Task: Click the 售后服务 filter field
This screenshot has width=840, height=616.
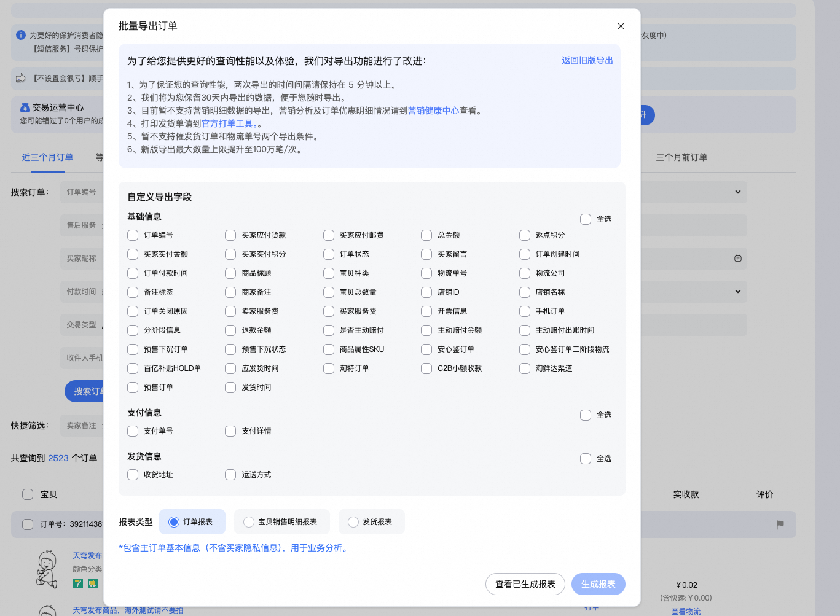Action: tap(82, 225)
